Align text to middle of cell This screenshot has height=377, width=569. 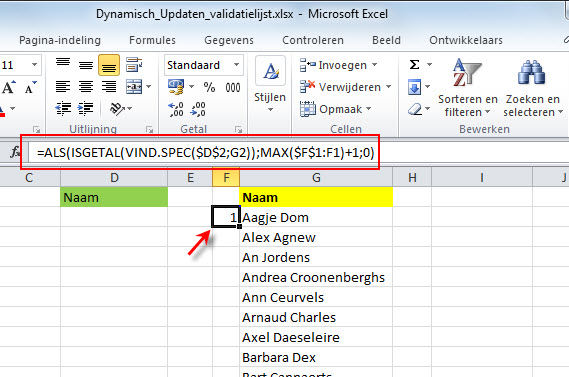[86, 65]
